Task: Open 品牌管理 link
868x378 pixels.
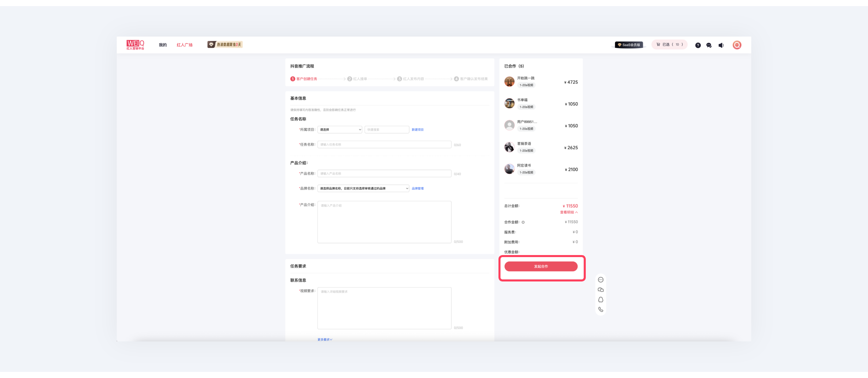Action: pyautogui.click(x=418, y=188)
